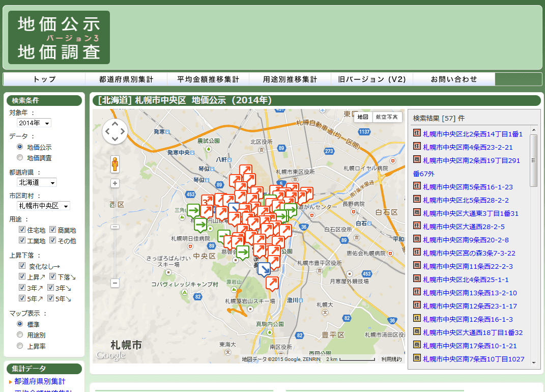The height and width of the screenshot is (392, 545).
Task: Pan the map down with the arrow control
Action: click(115, 139)
